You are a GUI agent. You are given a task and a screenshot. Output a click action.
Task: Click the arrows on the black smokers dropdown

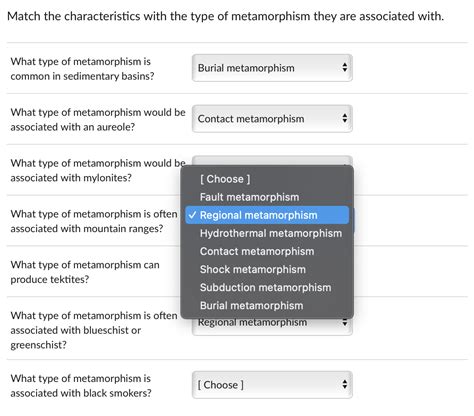(x=345, y=385)
